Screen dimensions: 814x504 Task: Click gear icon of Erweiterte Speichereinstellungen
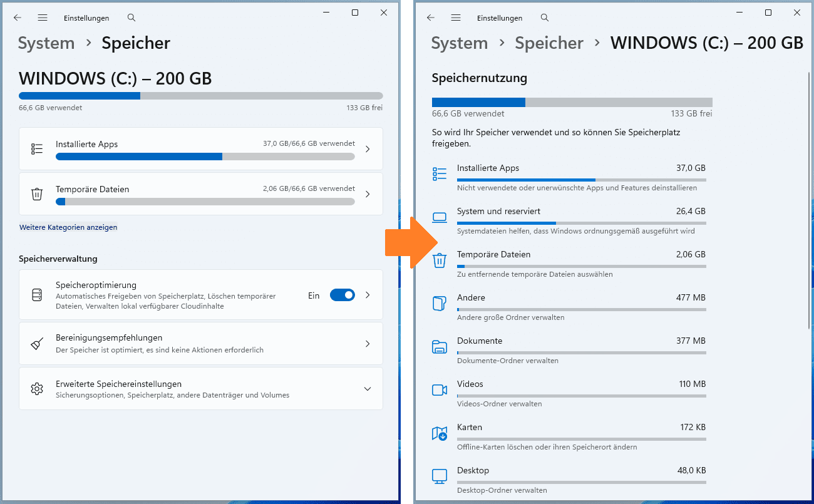pos(37,389)
